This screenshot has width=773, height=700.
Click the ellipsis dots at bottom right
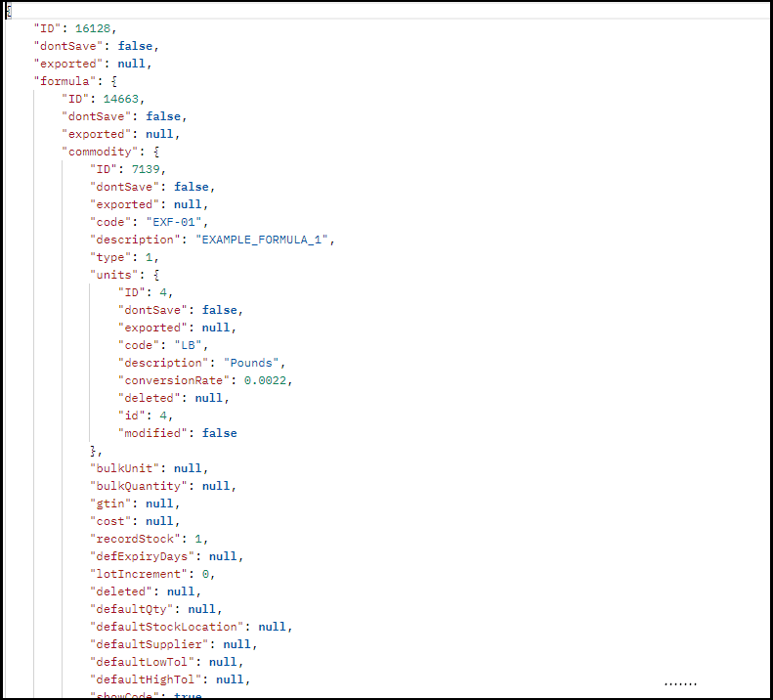pyautogui.click(x=680, y=683)
